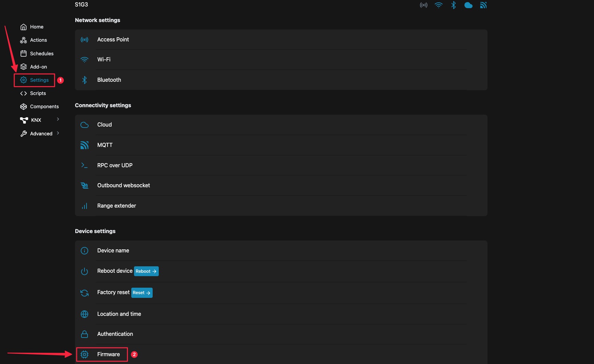Click the Wi-Fi status icon in header
The image size is (594, 364).
pyautogui.click(x=439, y=5)
